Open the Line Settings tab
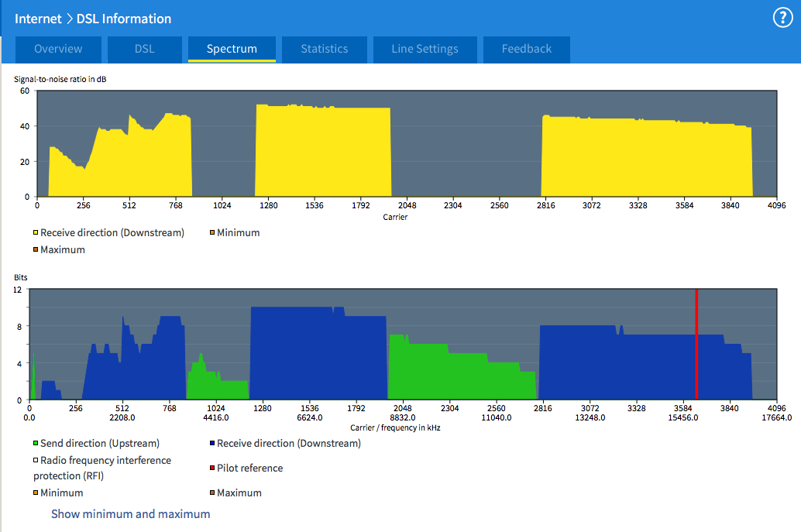The height and width of the screenshot is (532, 801). tap(425, 49)
